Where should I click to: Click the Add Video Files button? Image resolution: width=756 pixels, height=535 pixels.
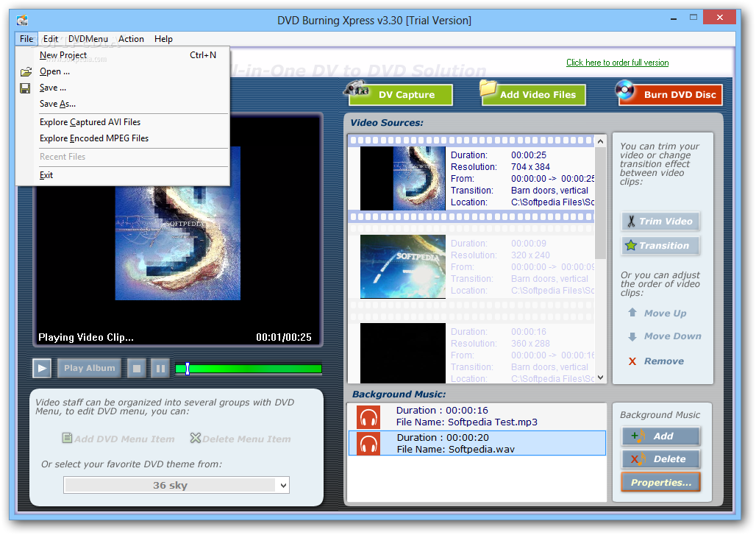(x=534, y=94)
